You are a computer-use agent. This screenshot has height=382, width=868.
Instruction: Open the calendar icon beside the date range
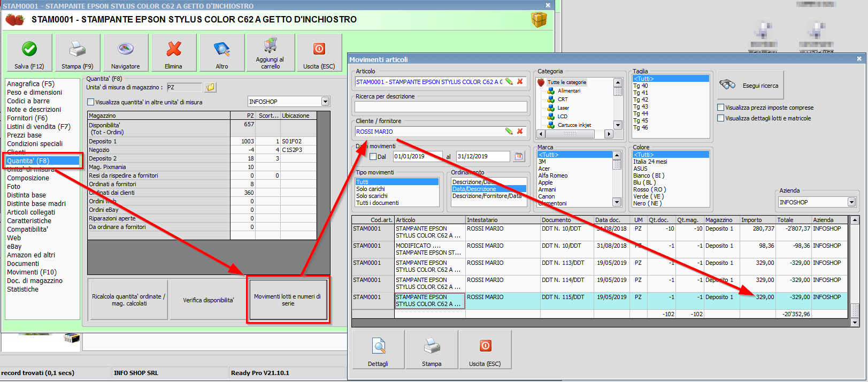(519, 156)
